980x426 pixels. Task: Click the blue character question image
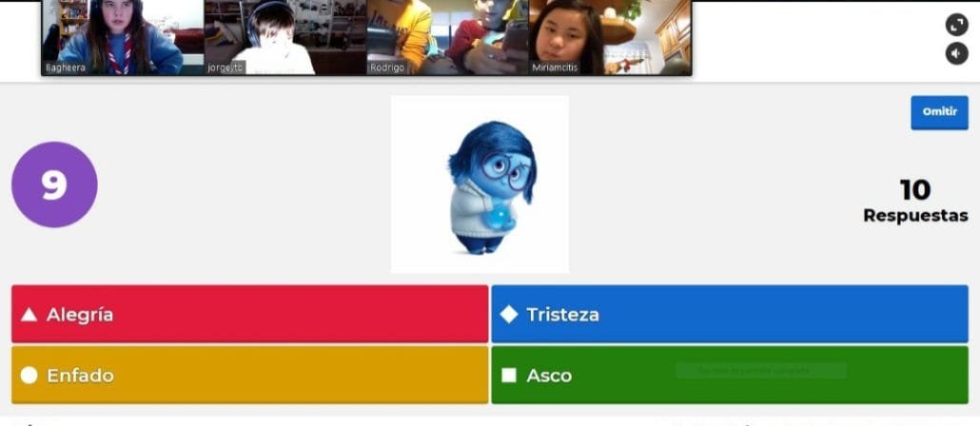coord(480,184)
